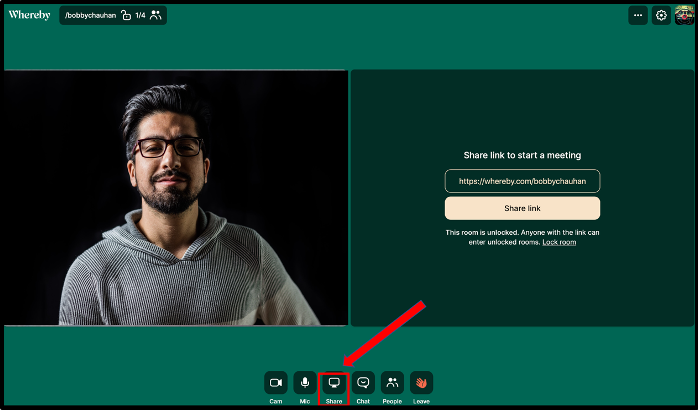Screen dimensions: 698x410
Task: Open the three-dots more options menu
Action: [x=638, y=15]
